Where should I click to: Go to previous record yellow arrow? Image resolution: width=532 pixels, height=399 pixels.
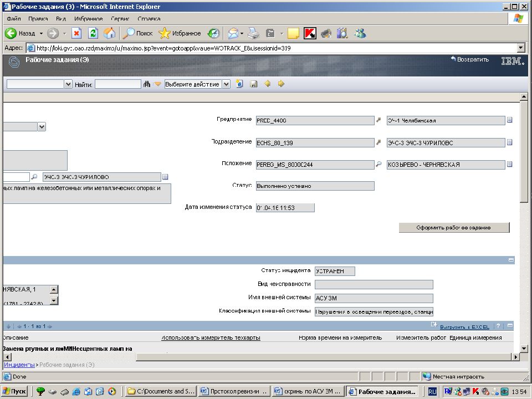pyautogui.click(x=267, y=84)
